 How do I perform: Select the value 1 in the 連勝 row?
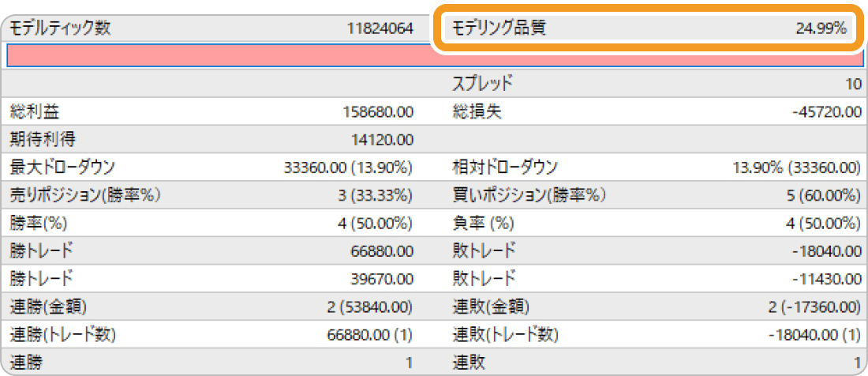point(409,363)
